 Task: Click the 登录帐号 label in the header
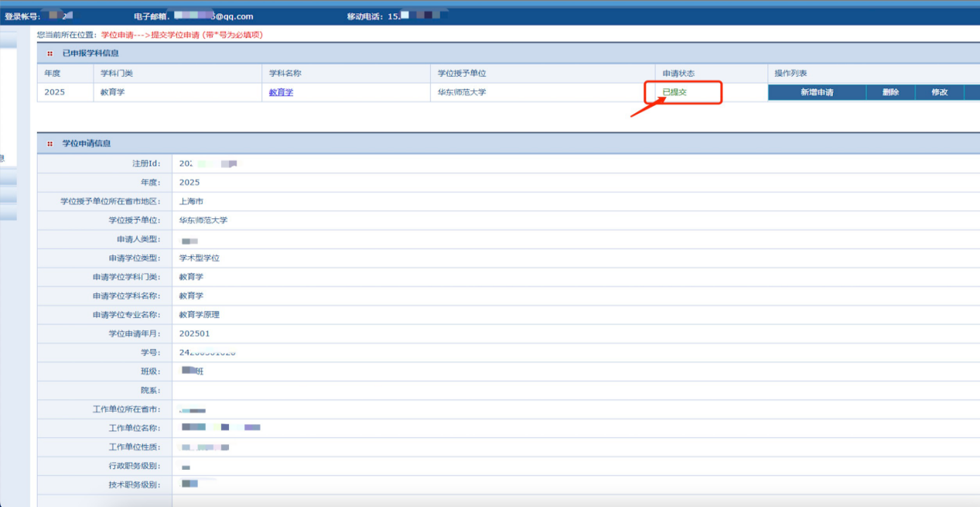(x=22, y=16)
